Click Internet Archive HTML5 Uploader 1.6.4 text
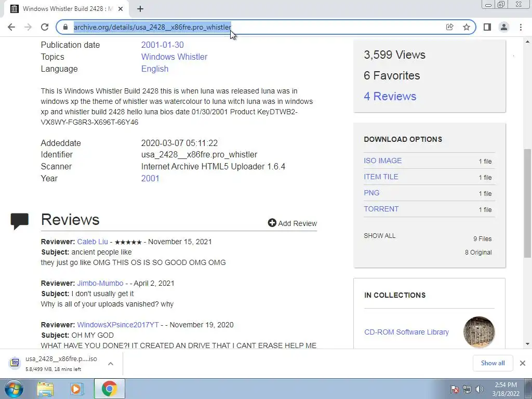The image size is (532, 399). point(213,167)
